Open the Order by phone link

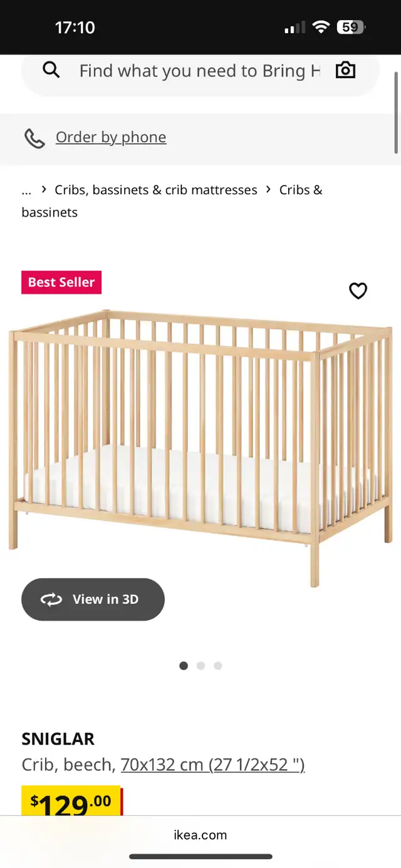tap(111, 137)
